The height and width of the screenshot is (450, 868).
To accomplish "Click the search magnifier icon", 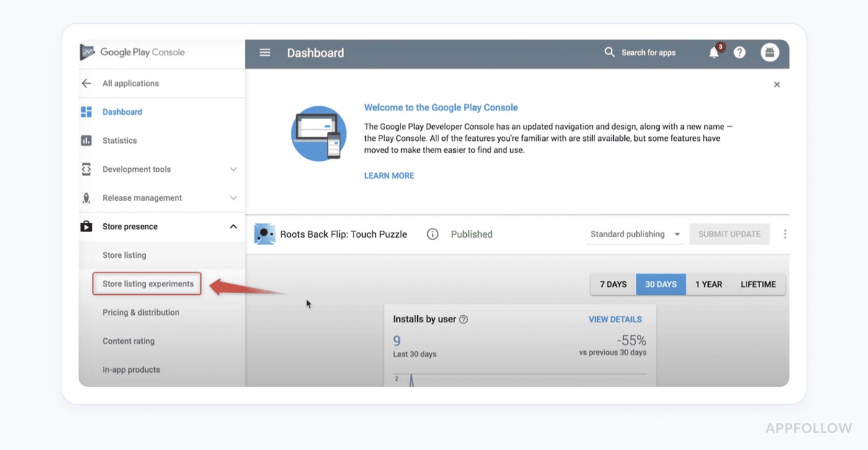I will (609, 52).
